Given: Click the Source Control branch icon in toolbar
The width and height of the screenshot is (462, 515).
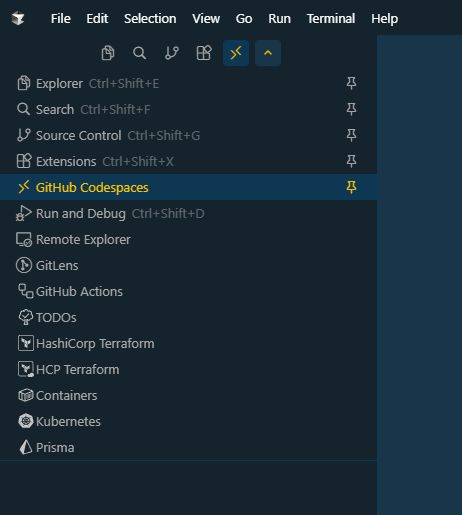Looking at the screenshot, I should tap(172, 53).
